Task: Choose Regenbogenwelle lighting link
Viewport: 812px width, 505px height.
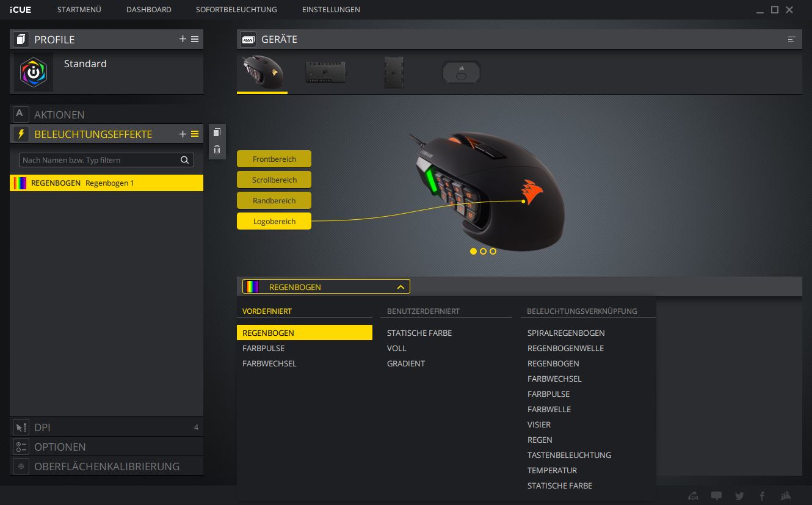Action: pos(565,348)
